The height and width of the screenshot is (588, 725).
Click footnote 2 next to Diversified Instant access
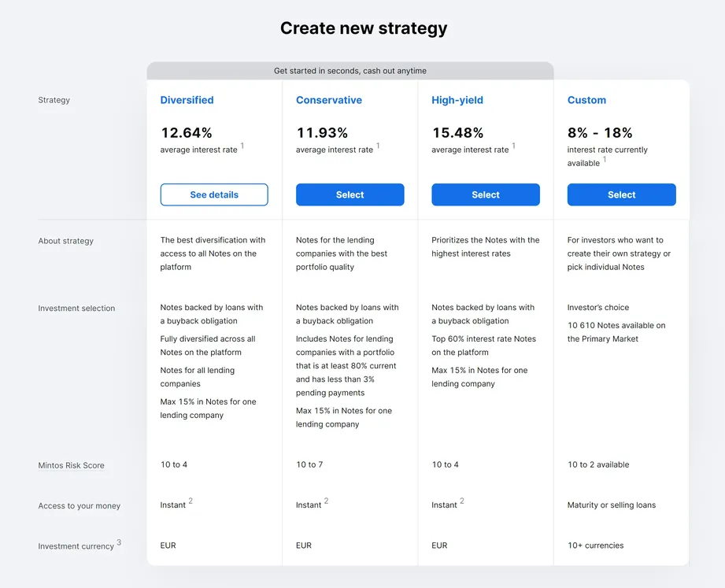pos(190,501)
